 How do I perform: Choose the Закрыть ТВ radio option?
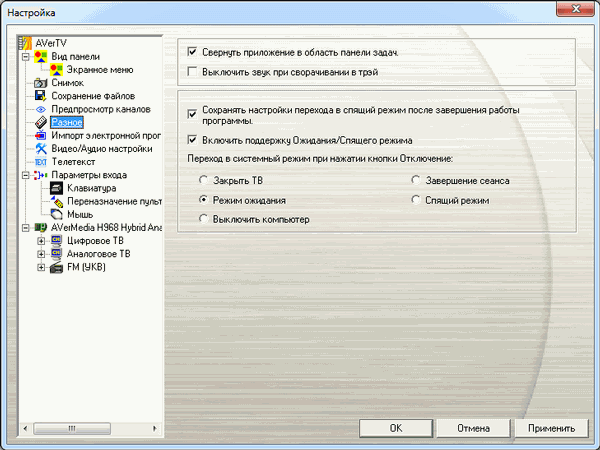coord(205,181)
